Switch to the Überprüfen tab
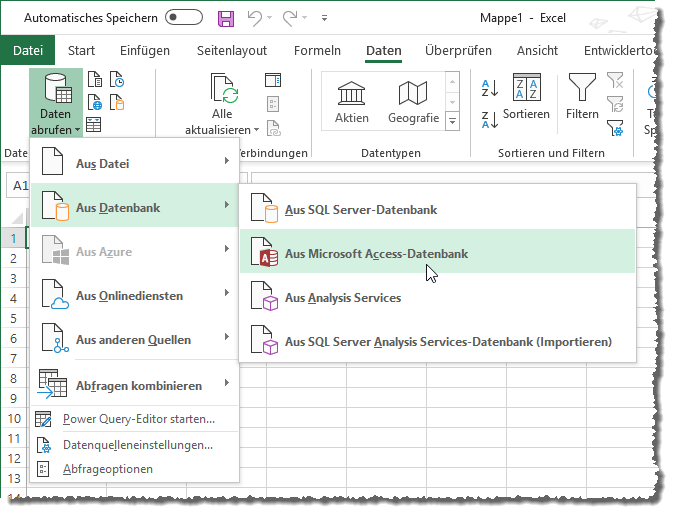The image size is (674, 516). [x=458, y=50]
